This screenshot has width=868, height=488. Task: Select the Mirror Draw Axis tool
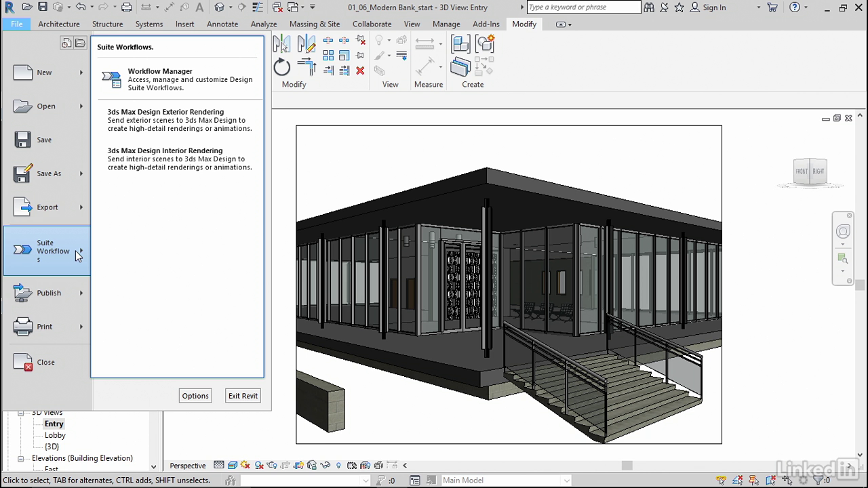click(x=307, y=45)
